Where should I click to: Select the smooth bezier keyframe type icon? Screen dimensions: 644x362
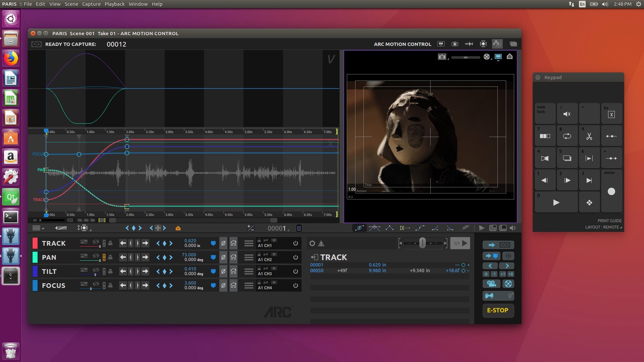tap(360, 228)
